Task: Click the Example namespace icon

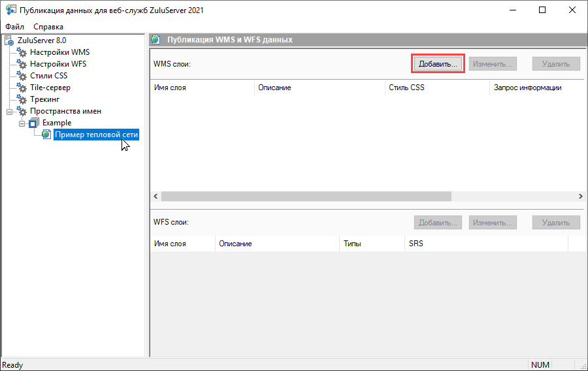Action: point(34,123)
